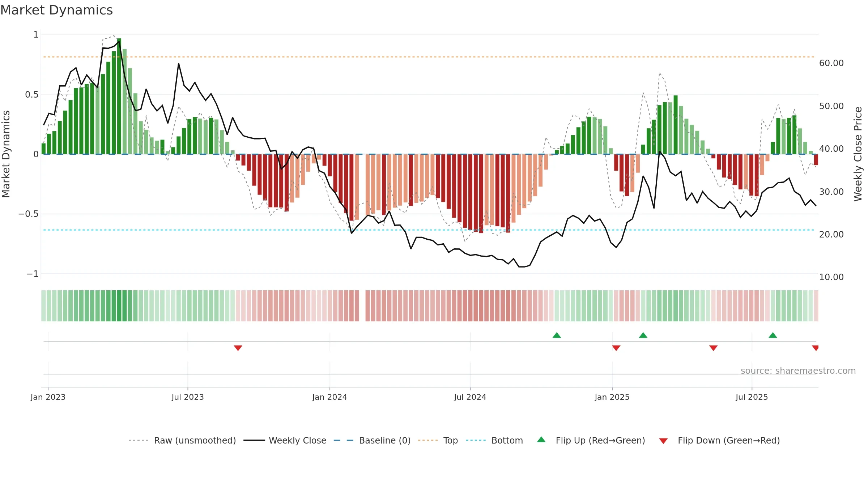Click the green flip-up marker before Jan 2025
This screenshot has width=868, height=488.
557,335
